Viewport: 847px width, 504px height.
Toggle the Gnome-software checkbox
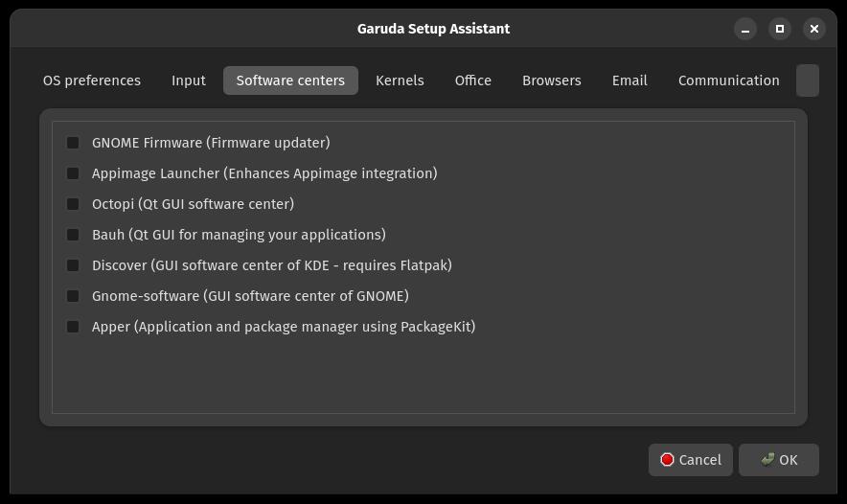pyautogui.click(x=73, y=297)
